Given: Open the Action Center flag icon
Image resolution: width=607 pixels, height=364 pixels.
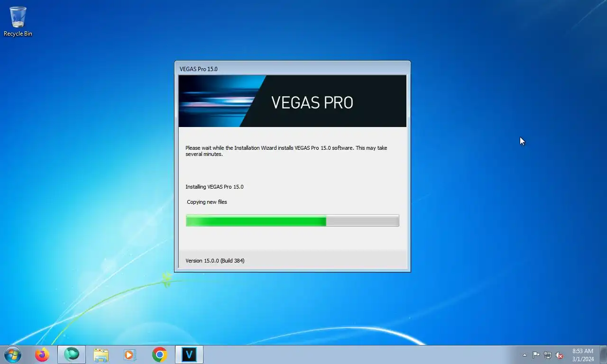Looking at the screenshot, I should pos(536,355).
